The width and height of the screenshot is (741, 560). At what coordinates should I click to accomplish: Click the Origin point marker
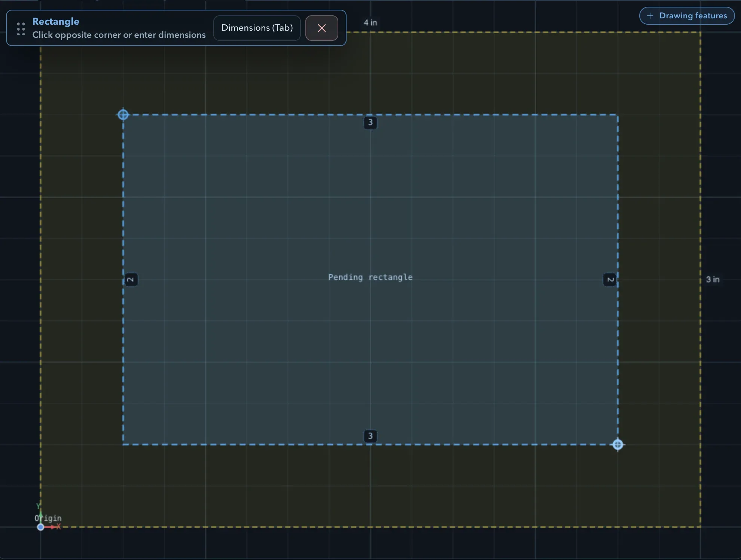point(41,527)
